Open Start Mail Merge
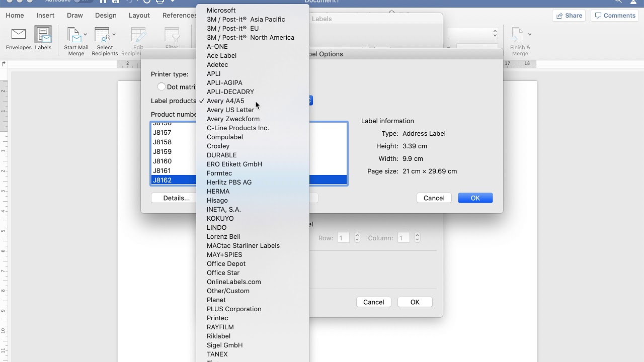This screenshot has height=362, width=644. click(x=76, y=42)
